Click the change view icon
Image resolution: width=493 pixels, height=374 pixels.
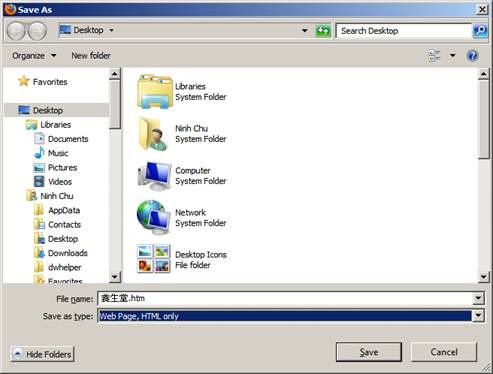pos(434,55)
